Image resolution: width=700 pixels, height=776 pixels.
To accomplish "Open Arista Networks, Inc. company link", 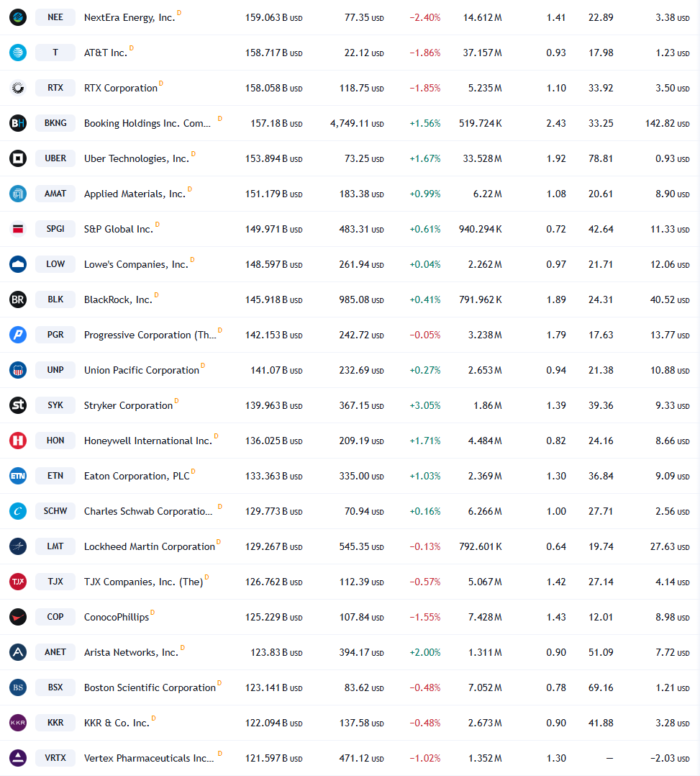I will (x=131, y=653).
